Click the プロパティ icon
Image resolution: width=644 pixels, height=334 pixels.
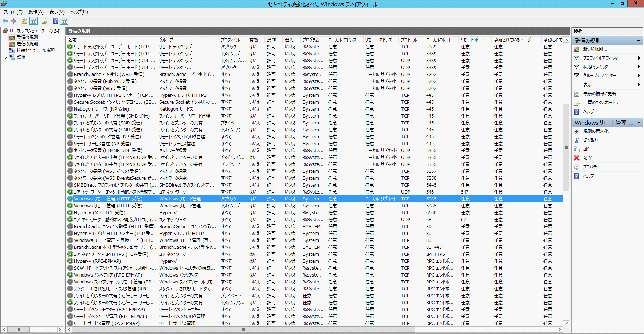[577, 167]
